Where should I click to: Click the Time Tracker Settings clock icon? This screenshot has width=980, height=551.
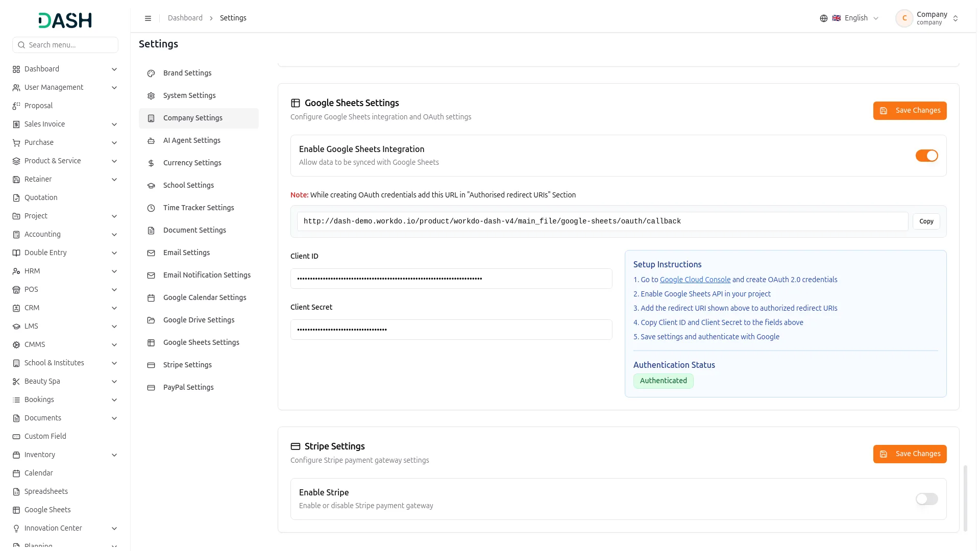pos(151,208)
